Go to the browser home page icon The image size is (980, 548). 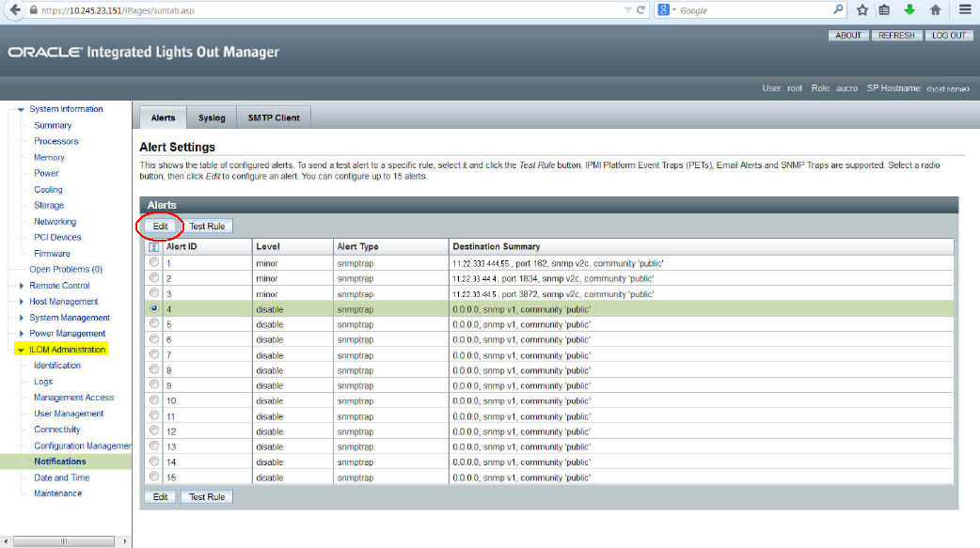[x=935, y=10]
